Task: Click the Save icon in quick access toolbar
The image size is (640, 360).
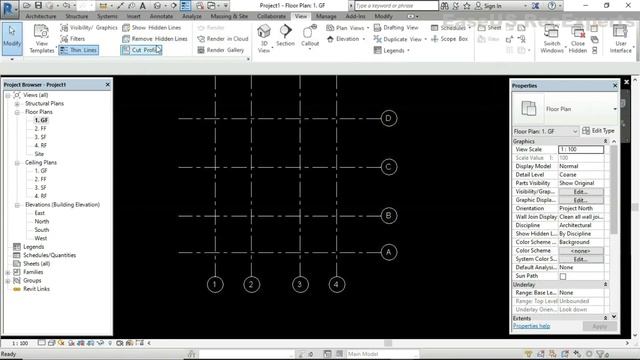Action: pyautogui.click(x=38, y=5)
